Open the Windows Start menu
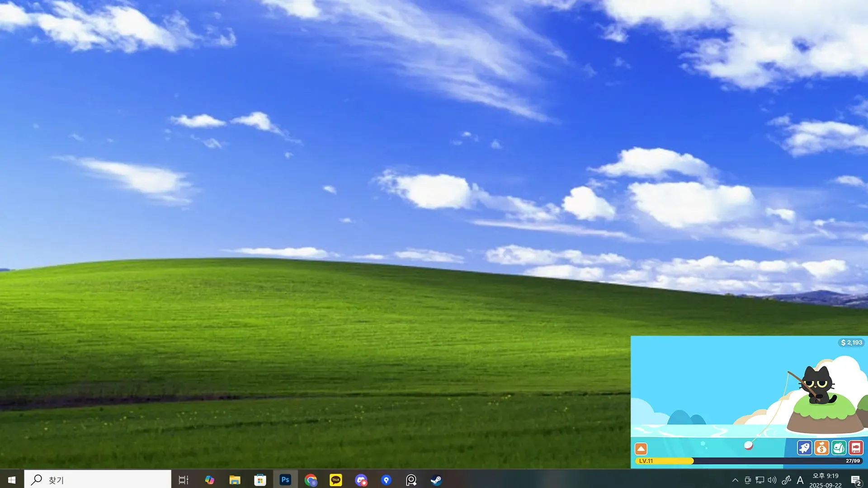The width and height of the screenshot is (868, 488). coord(12,479)
